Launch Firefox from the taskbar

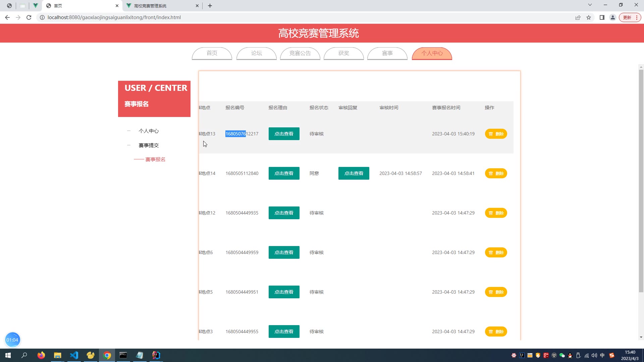(x=41, y=355)
